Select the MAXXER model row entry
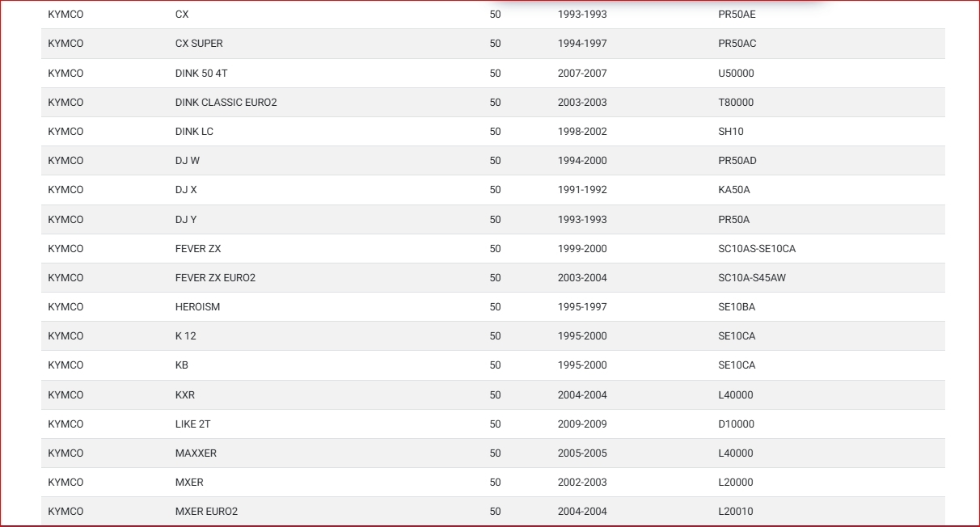980x527 pixels. point(196,453)
